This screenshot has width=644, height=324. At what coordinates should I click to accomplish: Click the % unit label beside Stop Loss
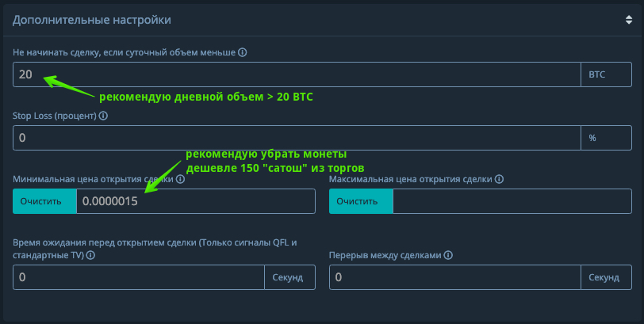pyautogui.click(x=592, y=138)
